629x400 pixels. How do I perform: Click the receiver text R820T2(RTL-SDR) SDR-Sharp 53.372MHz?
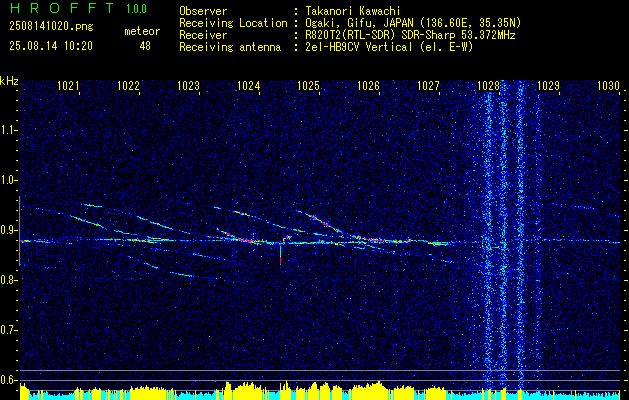[x=408, y=35]
